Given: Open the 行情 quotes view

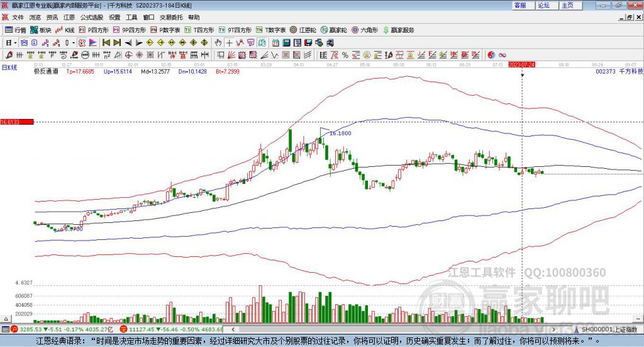Looking at the screenshot, I should (15, 30).
